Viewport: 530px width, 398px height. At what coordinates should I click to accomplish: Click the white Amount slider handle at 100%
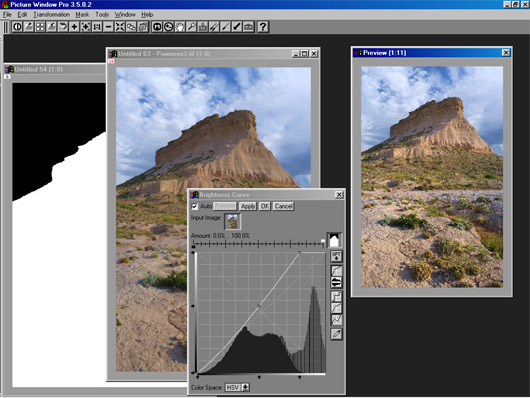pyautogui.click(x=323, y=242)
